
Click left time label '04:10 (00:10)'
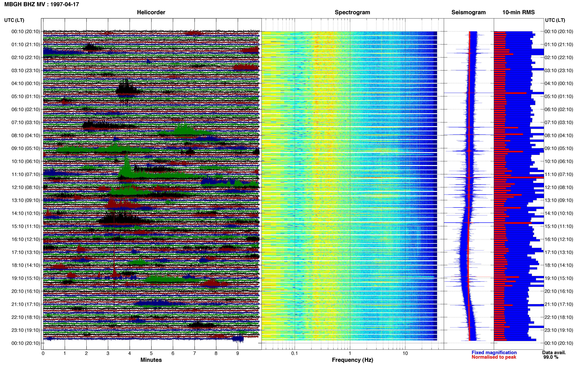(x=26, y=83)
